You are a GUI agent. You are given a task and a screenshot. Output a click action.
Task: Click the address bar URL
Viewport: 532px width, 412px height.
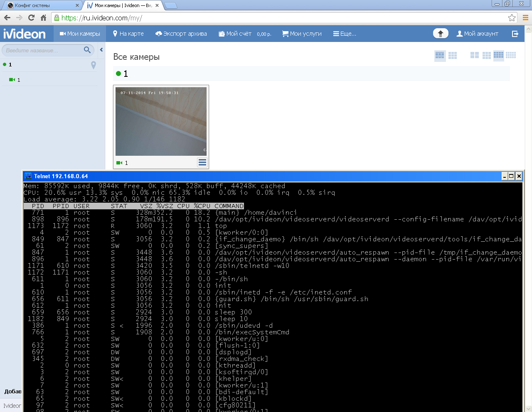pos(102,18)
